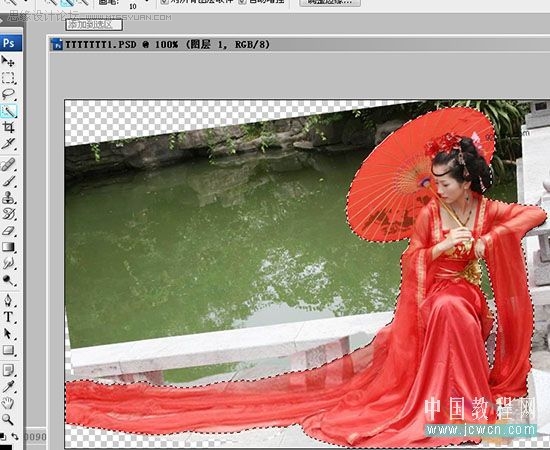This screenshot has height=450, width=550.
Task: Select the Lasso tool
Action: [8, 94]
